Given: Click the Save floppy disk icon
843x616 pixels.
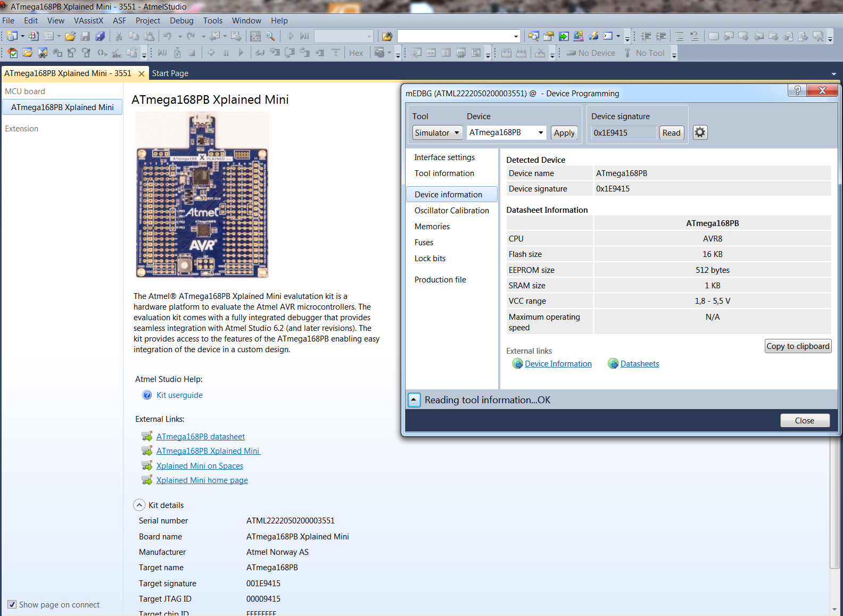Looking at the screenshot, I should [85, 36].
